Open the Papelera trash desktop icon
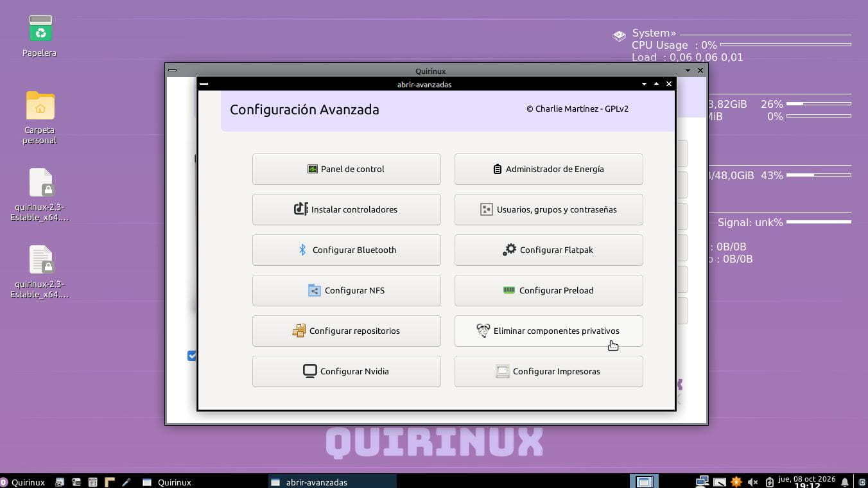 coord(40,35)
